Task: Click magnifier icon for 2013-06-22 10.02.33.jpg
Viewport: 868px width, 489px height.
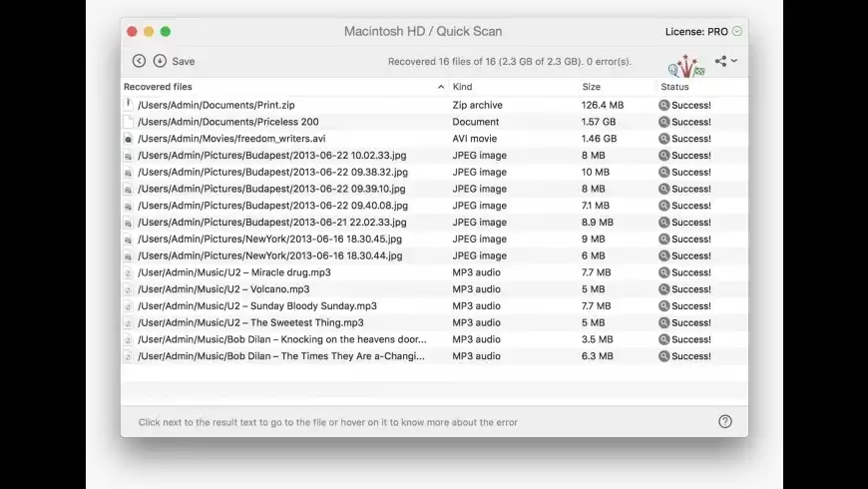Action: pyautogui.click(x=664, y=156)
